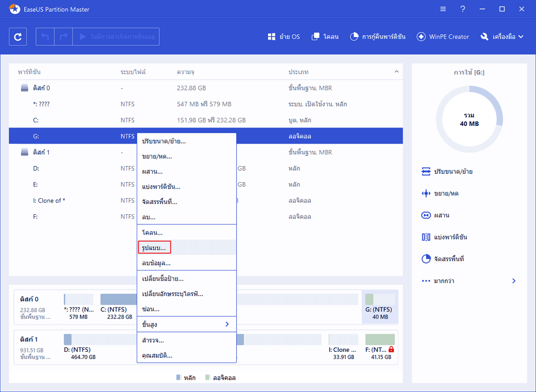Viewport: 536px width, 392px height.
Task: Click the red lock icon on F: partition
Action: [x=391, y=349]
